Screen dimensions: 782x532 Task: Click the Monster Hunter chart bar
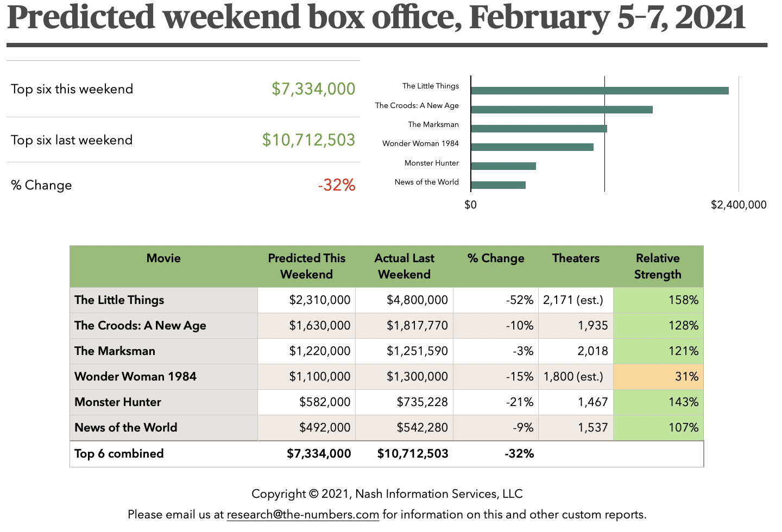pos(503,166)
